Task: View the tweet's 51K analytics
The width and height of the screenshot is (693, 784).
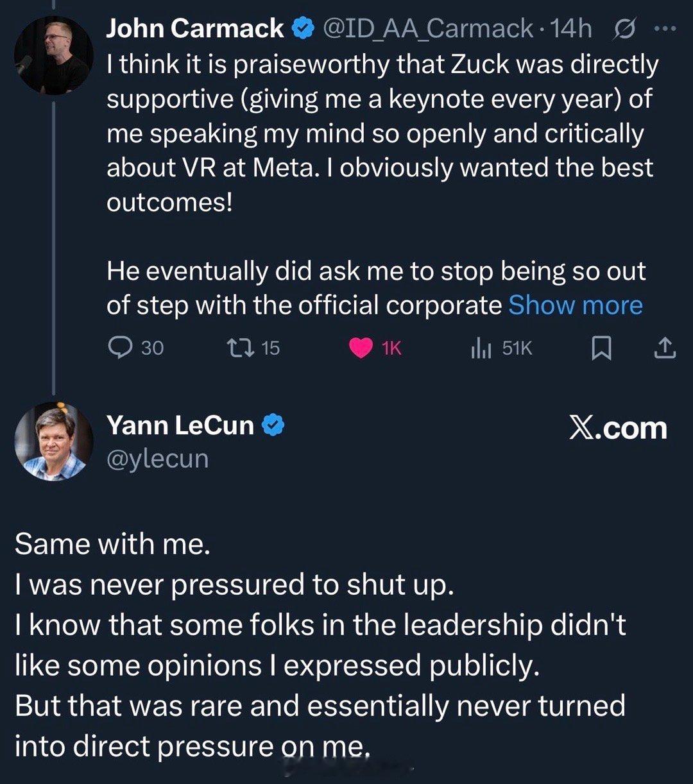Action: pyautogui.click(x=481, y=348)
